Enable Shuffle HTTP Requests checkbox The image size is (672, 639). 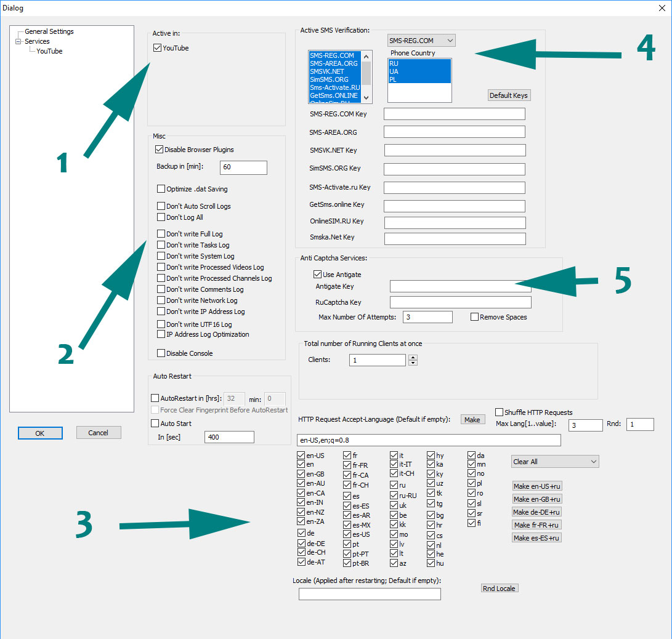point(500,412)
